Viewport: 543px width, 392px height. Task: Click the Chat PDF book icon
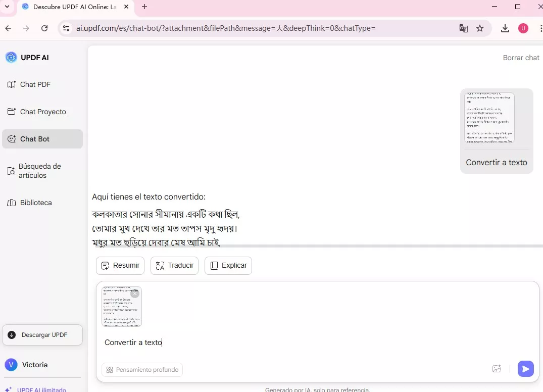click(x=12, y=84)
